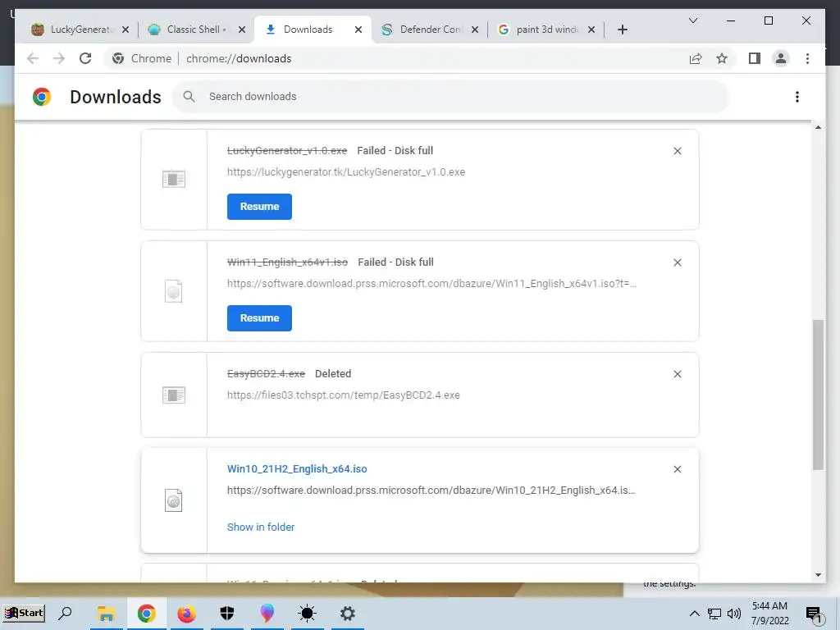Click the browser back arrow
The width and height of the screenshot is (840, 630).
(x=33, y=58)
